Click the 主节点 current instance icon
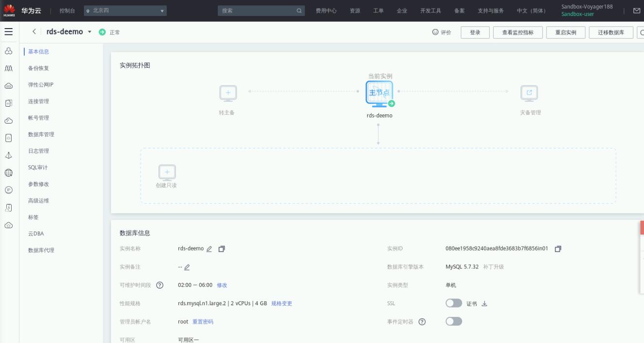 (x=380, y=94)
